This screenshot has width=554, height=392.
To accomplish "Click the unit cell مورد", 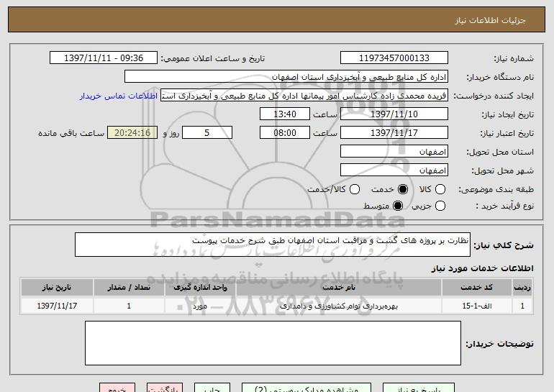I will click(200, 306).
